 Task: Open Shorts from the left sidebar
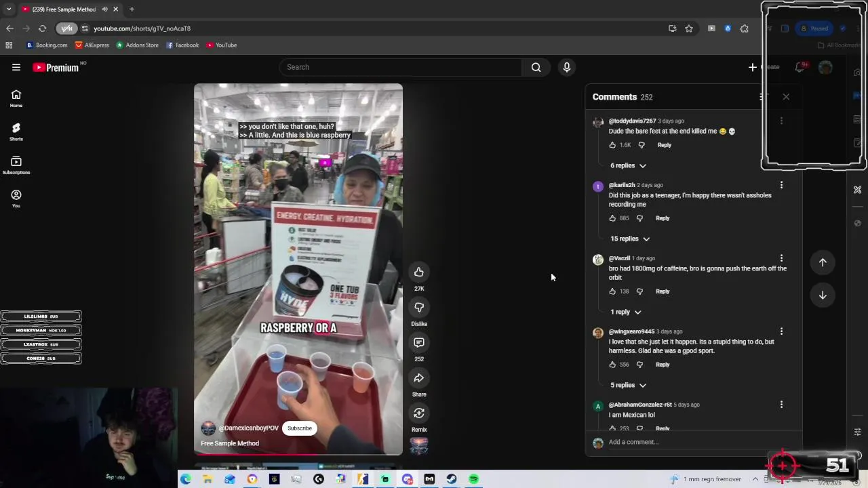click(x=16, y=132)
